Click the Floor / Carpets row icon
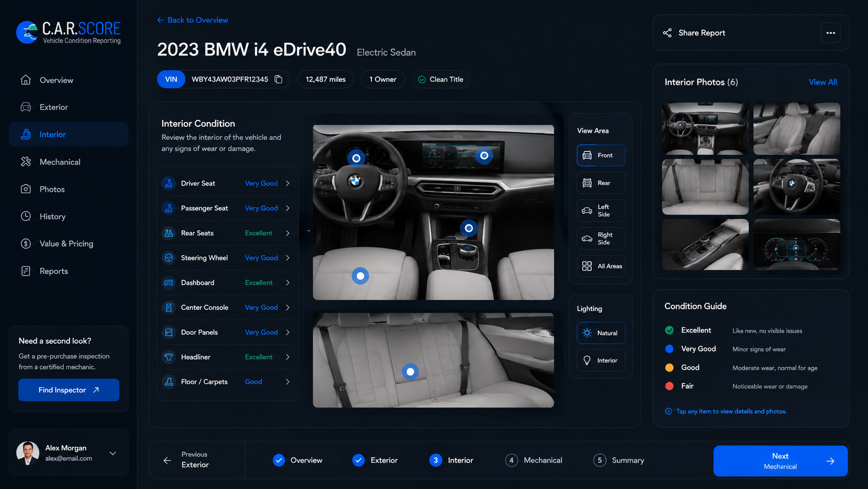This screenshot has width=868, height=489. (169, 382)
